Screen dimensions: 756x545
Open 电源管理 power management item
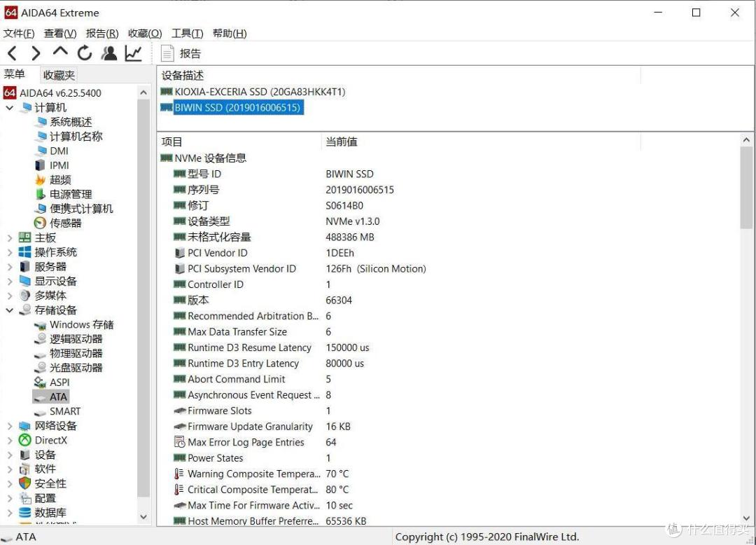click(64, 194)
